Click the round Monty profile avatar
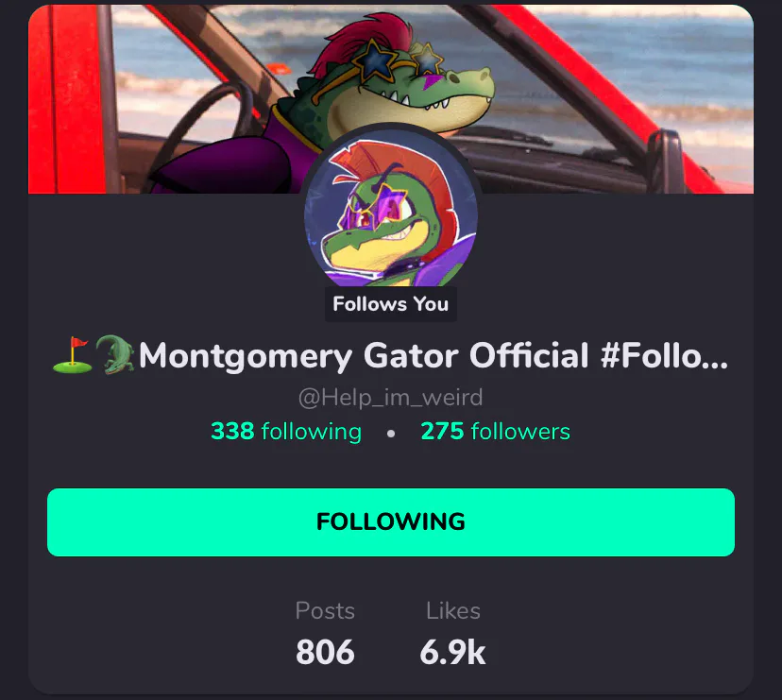 390,209
